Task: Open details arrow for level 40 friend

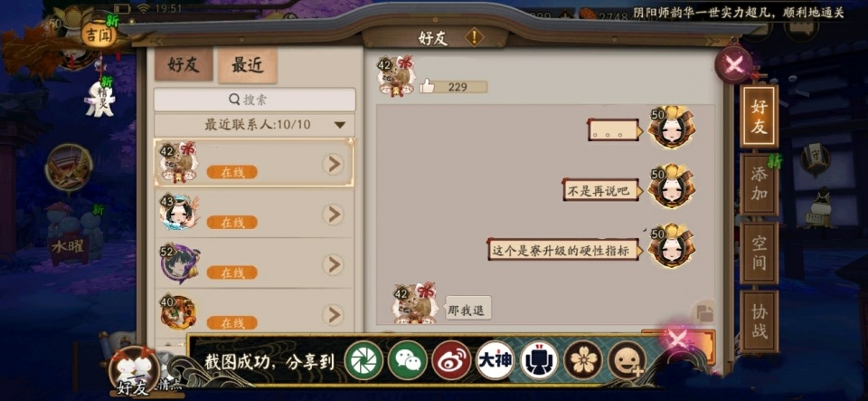Action: 333,315
